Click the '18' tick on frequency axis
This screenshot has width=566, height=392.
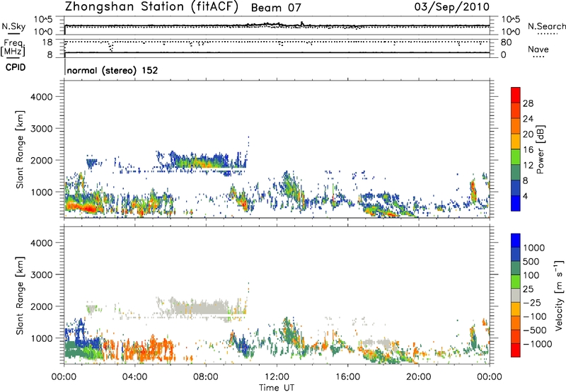click(47, 42)
